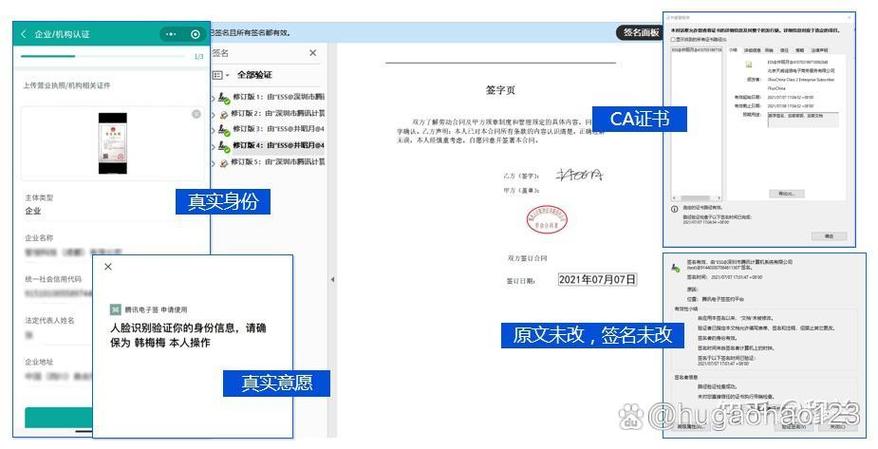Expand 修订版 2 signature entry
878x449 pixels.
click(x=213, y=115)
